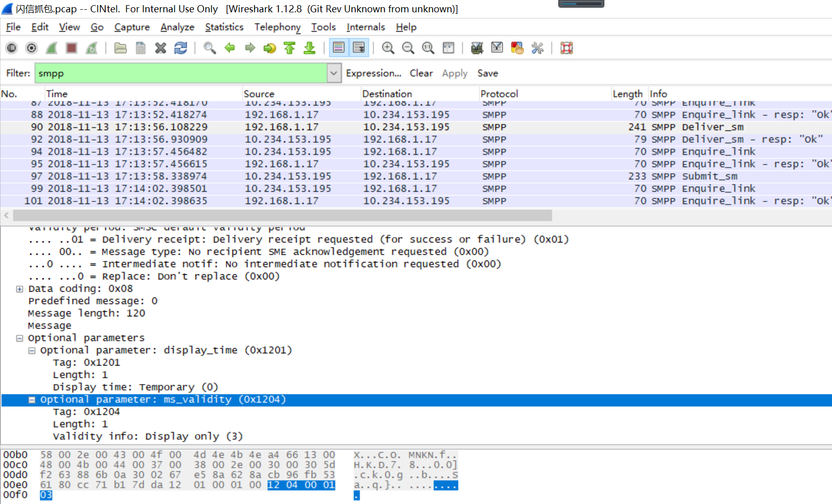The height and width of the screenshot is (504, 832).
Task: Select packet 92 Deliver_sm resp row
Action: 416,139
